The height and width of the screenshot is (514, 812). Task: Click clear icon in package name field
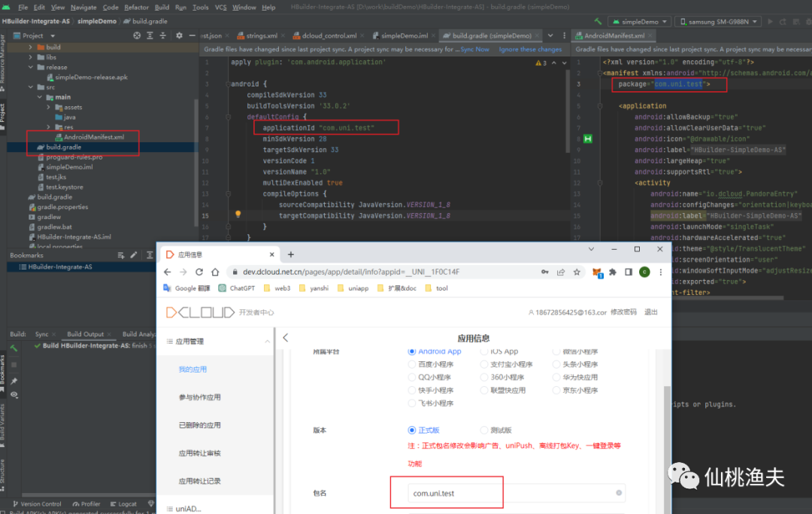coord(619,493)
